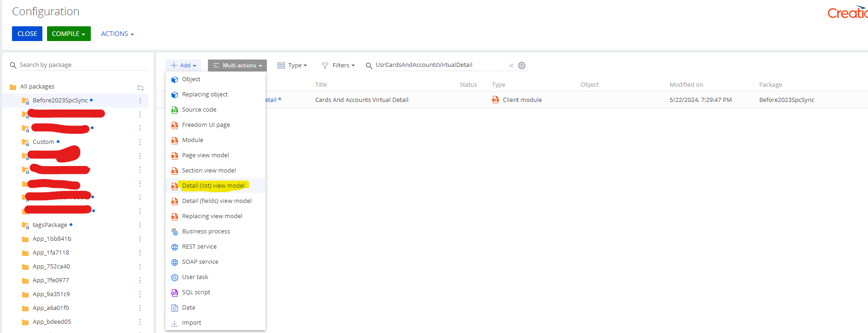Choose SOAP service from the Add menu
The width and height of the screenshot is (868, 333).
pyautogui.click(x=215, y=262)
